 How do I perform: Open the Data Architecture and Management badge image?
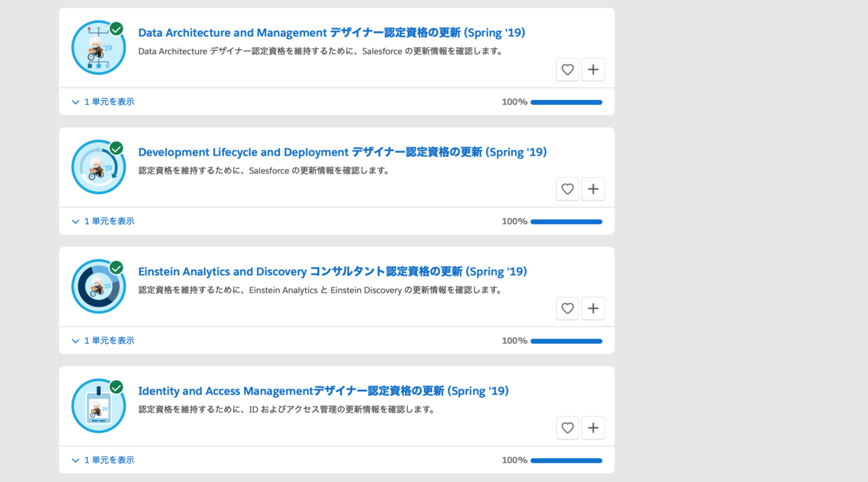pyautogui.click(x=98, y=48)
